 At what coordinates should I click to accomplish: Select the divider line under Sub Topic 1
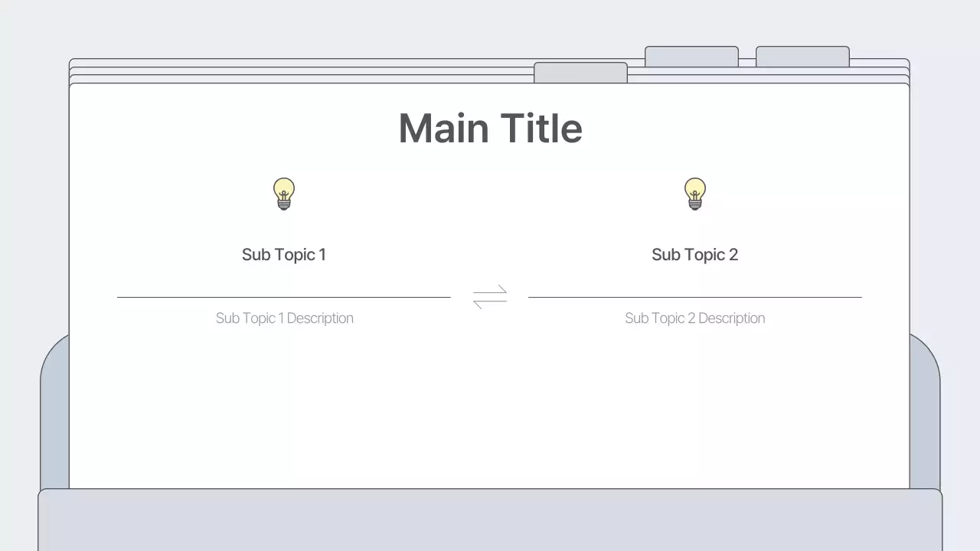pyautogui.click(x=284, y=297)
